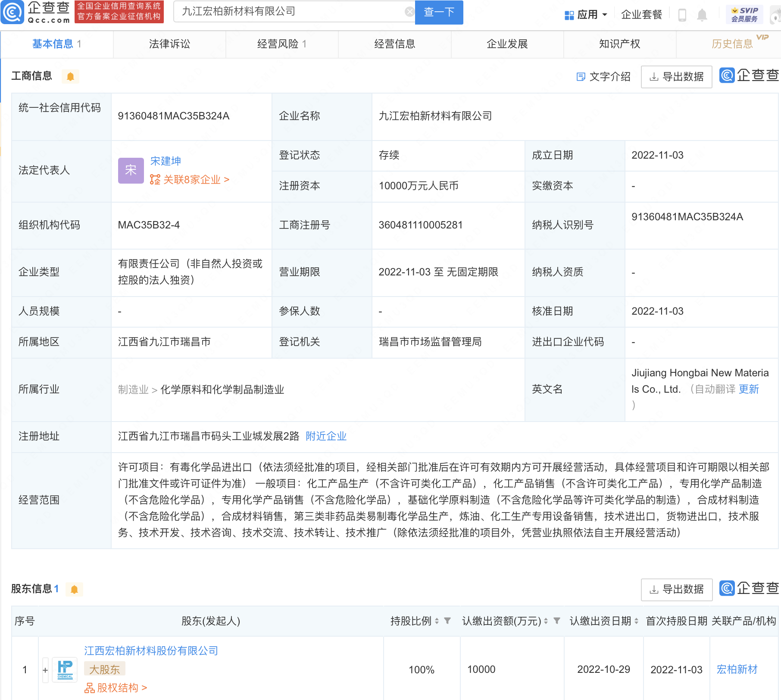781x700 pixels.
Task: Filter the 持股比例 column
Action: [x=447, y=621]
